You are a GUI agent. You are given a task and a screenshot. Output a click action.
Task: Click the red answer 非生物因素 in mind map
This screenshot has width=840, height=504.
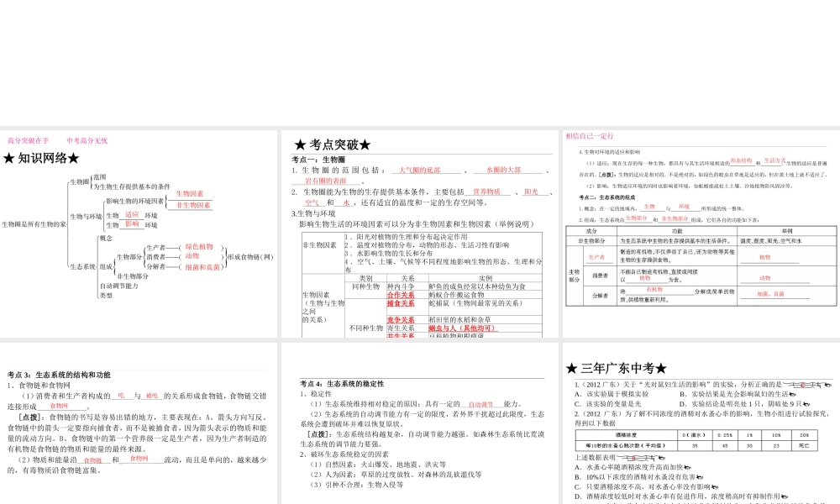pos(193,205)
